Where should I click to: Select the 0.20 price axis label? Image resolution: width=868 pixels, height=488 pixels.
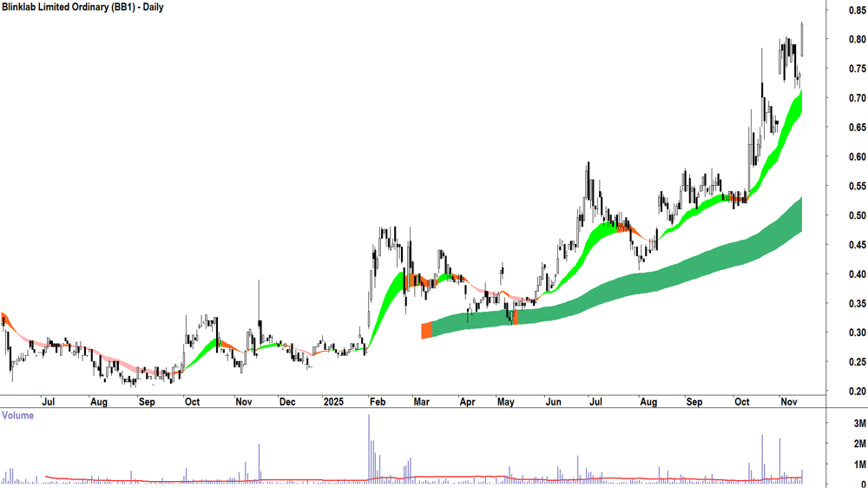858,391
